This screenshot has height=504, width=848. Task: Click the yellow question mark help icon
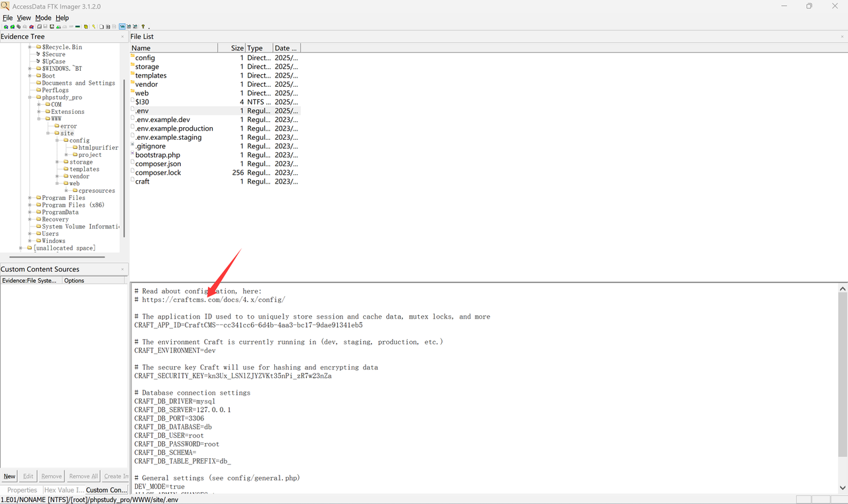pyautogui.click(x=143, y=27)
